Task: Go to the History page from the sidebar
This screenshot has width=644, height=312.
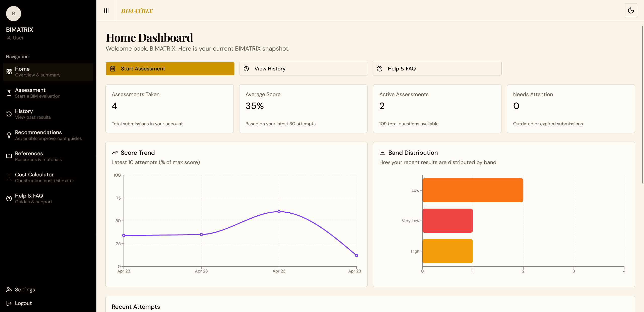Action: [48, 114]
